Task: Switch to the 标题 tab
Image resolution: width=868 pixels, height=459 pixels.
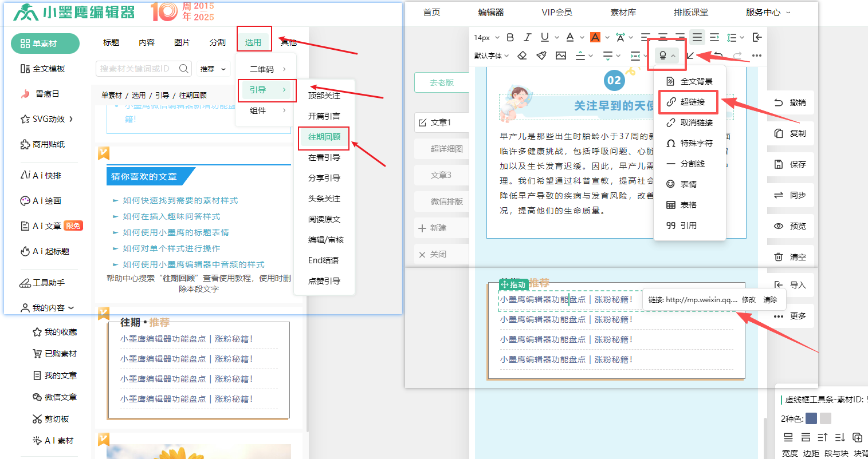Action: (111, 42)
